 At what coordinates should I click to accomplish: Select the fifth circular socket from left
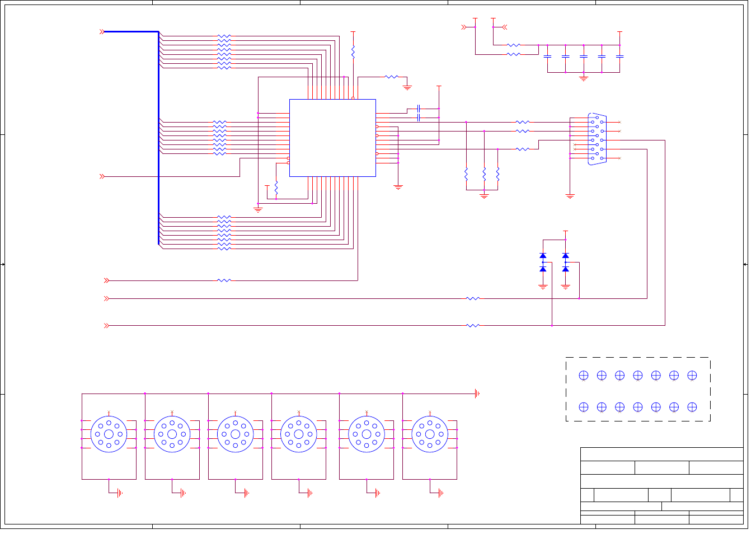366,434
